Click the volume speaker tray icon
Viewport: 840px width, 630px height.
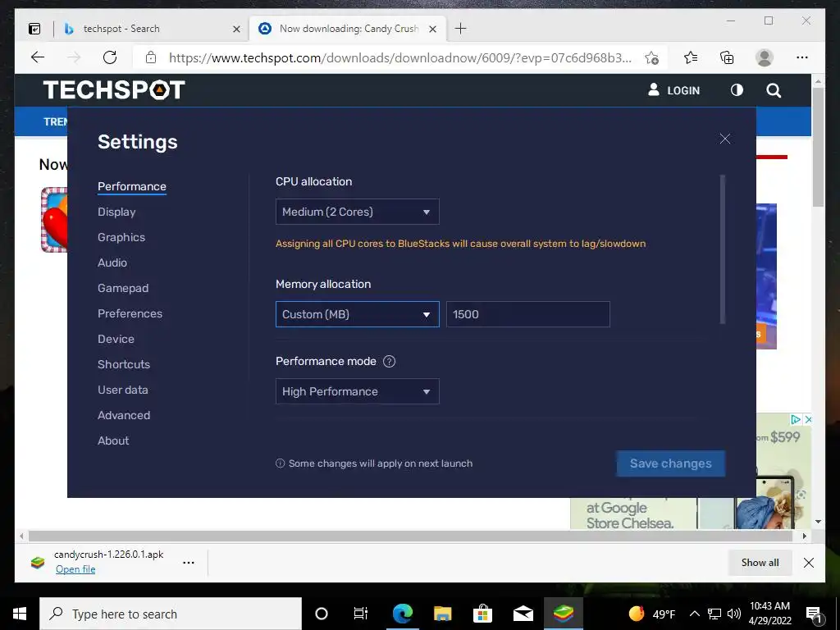[734, 614]
